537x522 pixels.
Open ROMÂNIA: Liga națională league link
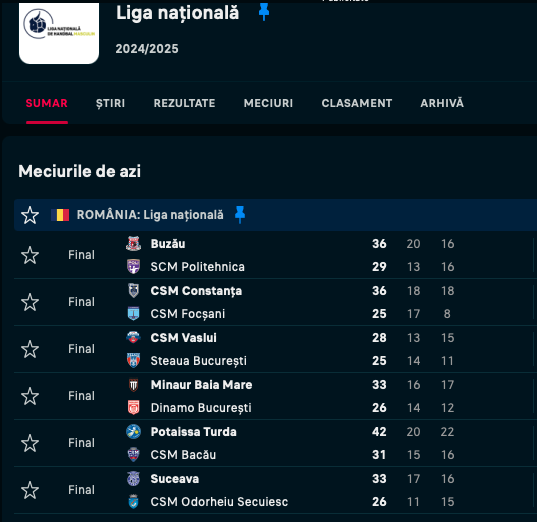[x=150, y=215]
